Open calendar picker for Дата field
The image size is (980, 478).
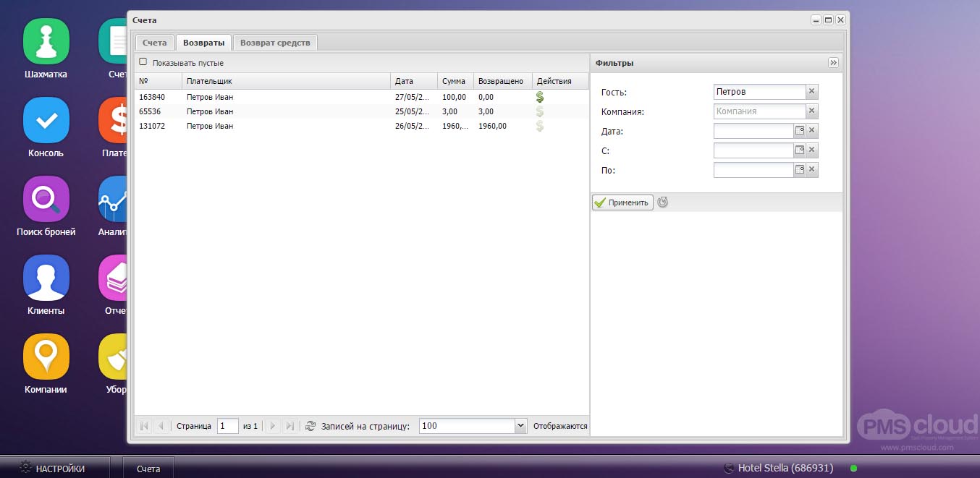pyautogui.click(x=800, y=131)
